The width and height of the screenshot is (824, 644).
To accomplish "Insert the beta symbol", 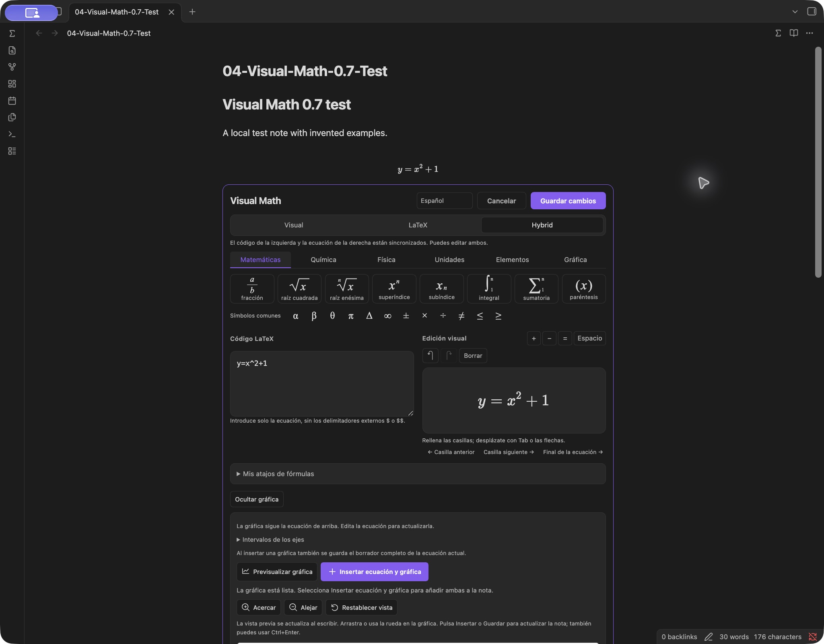I will click(314, 316).
